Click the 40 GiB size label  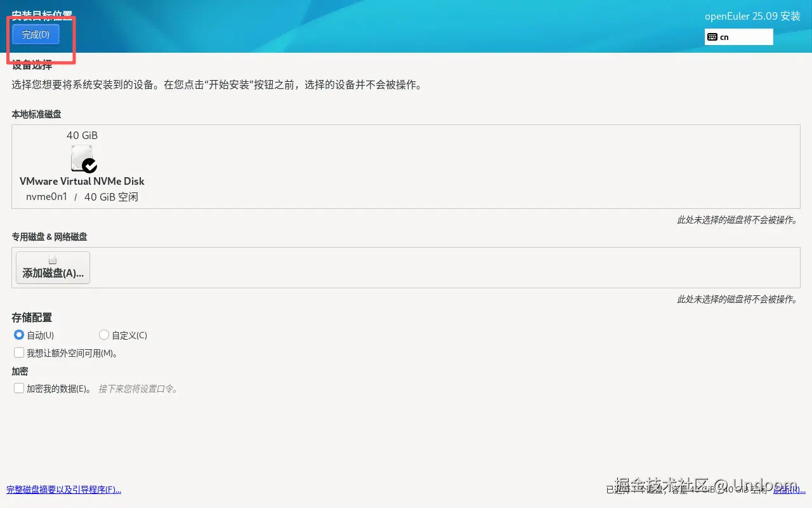pos(82,135)
